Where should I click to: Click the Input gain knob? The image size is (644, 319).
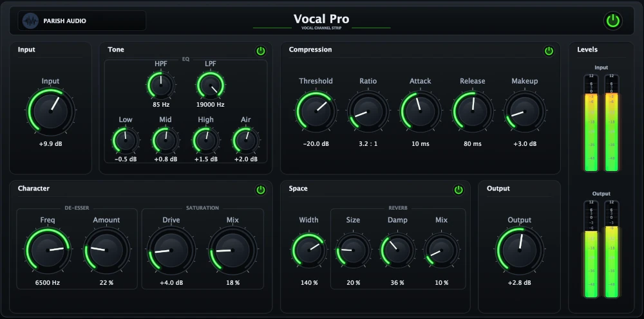[50, 111]
